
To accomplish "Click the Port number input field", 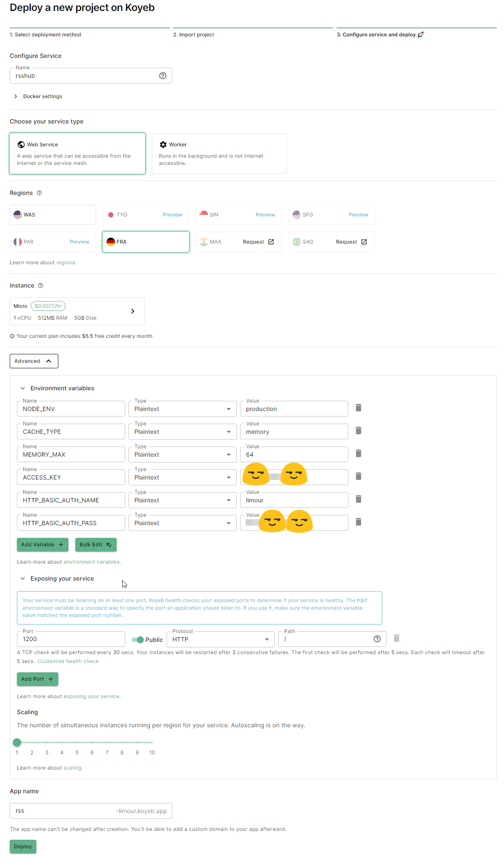I will [71, 639].
